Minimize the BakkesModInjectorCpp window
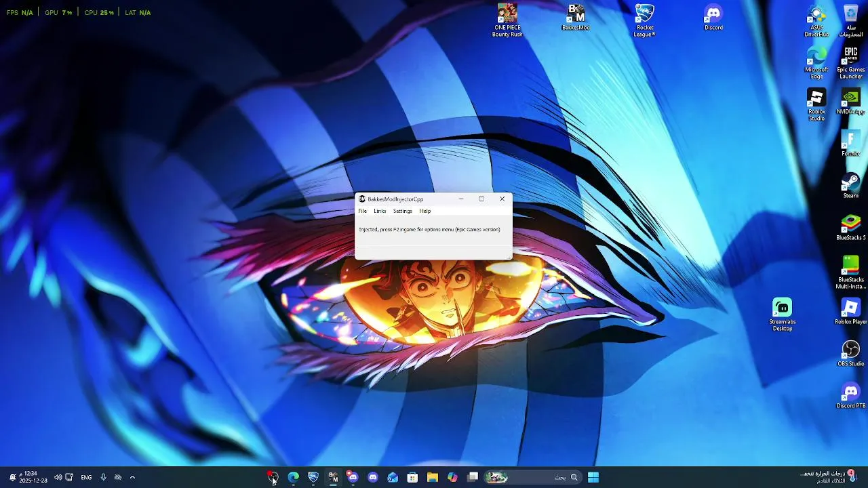Viewport: 868px width, 488px height. (x=461, y=199)
